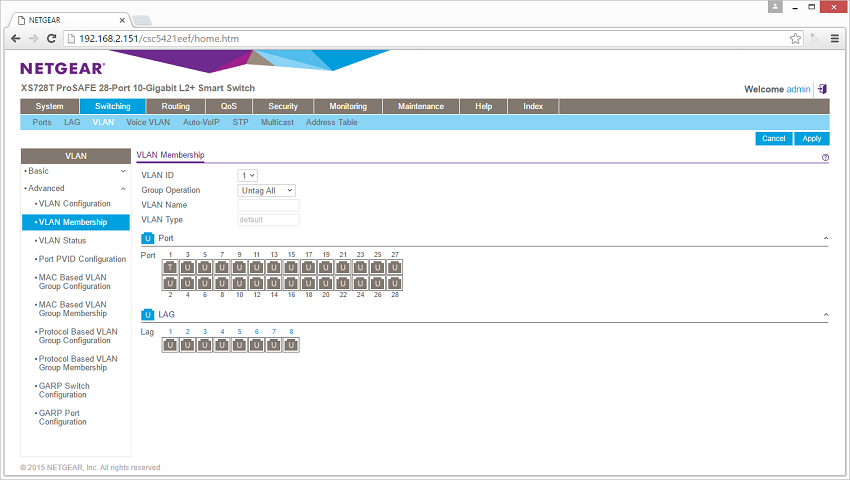Select VLAN Membership in the sidebar
Screen dimensions: 850x480
[x=75, y=222]
